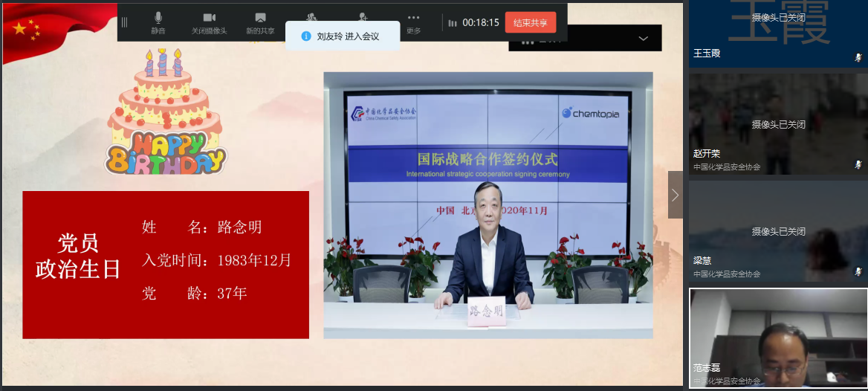Select 范志磊's video thumbnail
Screen dimensions: 868x391
click(x=777, y=338)
